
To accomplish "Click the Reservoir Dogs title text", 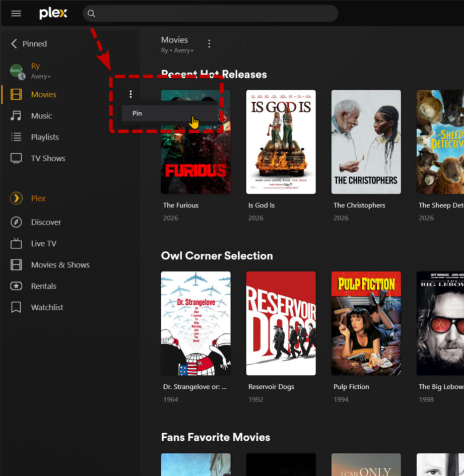I will tap(271, 387).
